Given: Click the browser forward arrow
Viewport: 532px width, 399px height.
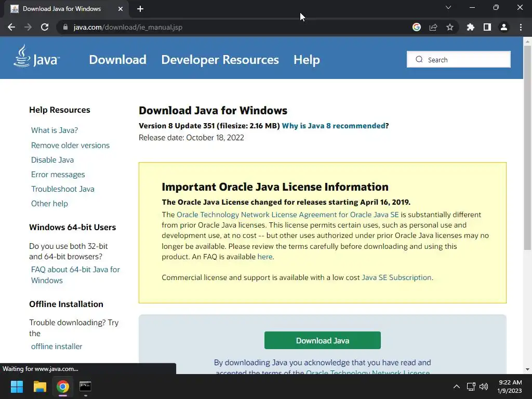Looking at the screenshot, I should click(x=28, y=27).
